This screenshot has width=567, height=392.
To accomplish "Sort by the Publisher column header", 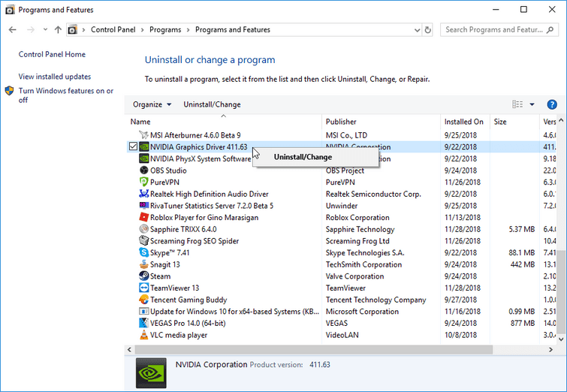I will pos(341,122).
